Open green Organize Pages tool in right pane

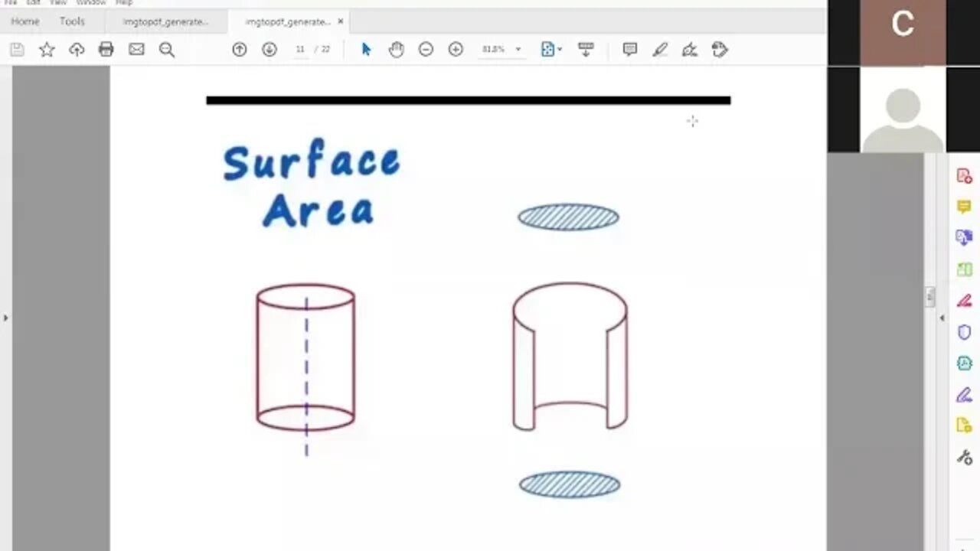point(964,269)
